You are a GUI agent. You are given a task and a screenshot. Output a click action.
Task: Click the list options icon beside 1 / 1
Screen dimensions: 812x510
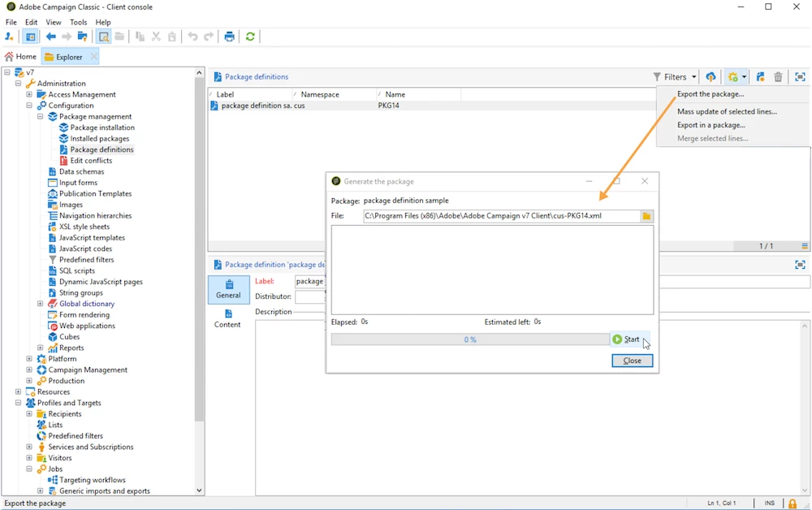(x=804, y=246)
